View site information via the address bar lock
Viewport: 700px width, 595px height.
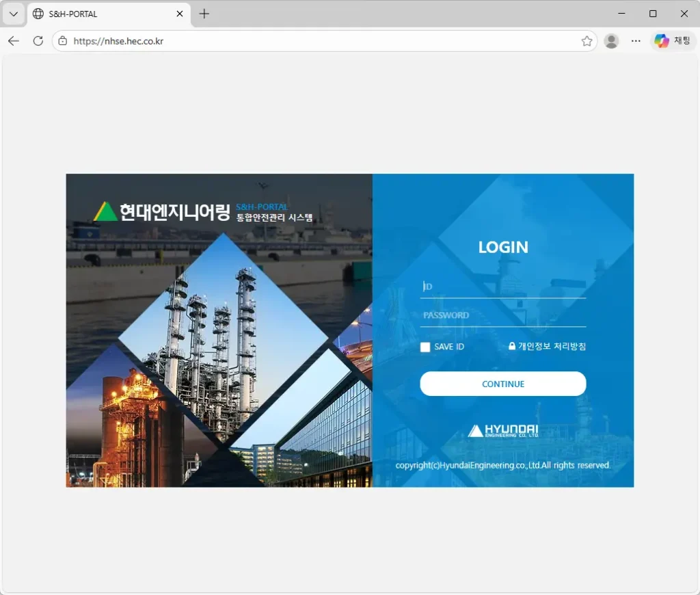63,41
